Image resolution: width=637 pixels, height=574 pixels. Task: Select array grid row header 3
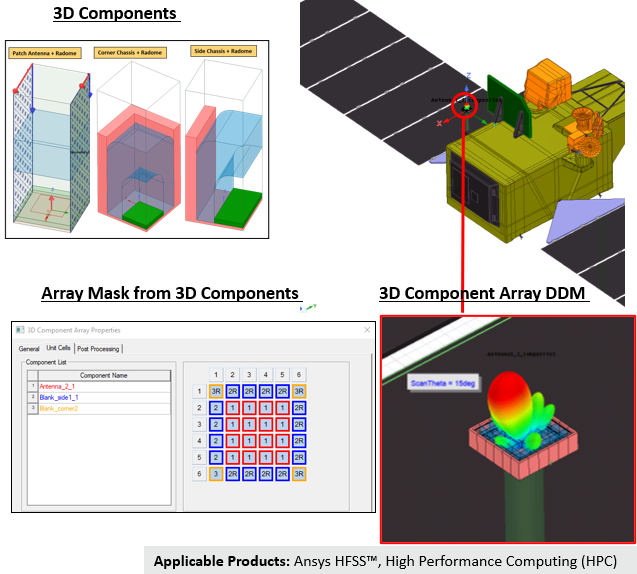(x=199, y=424)
